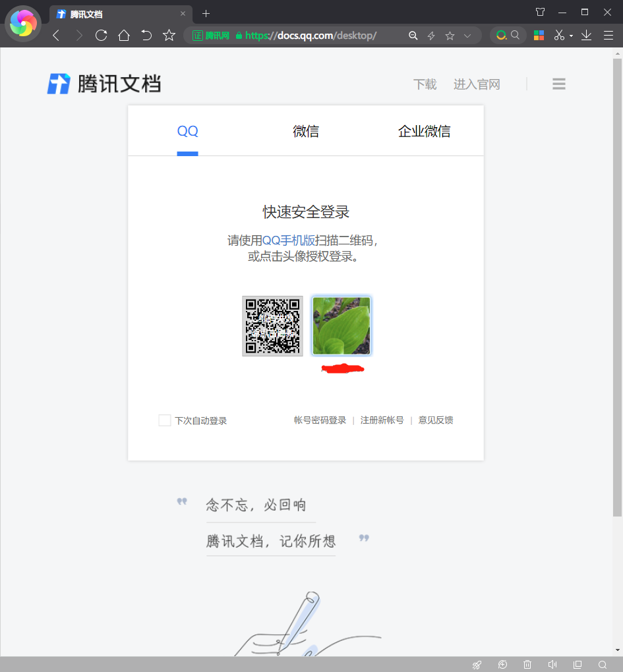
Task: Open the downloads manager icon
Action: pyautogui.click(x=587, y=35)
